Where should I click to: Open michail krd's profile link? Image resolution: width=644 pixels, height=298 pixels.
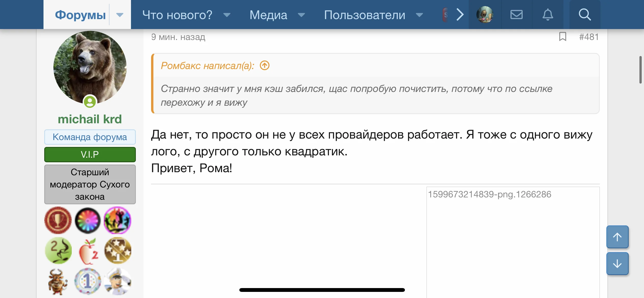point(90,119)
